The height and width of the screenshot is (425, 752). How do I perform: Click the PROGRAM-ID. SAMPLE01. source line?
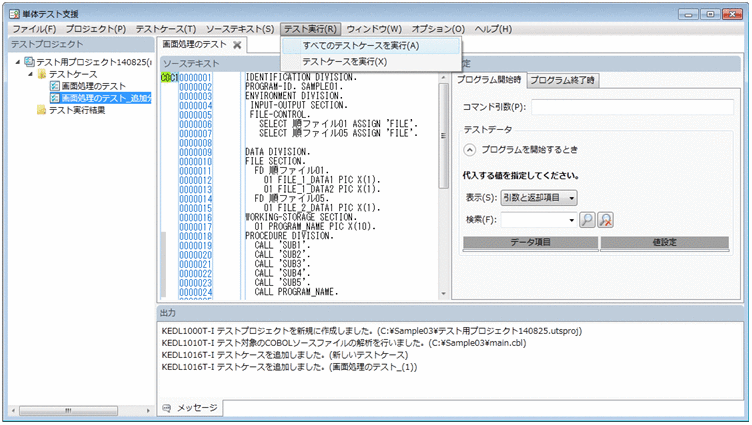click(294, 87)
